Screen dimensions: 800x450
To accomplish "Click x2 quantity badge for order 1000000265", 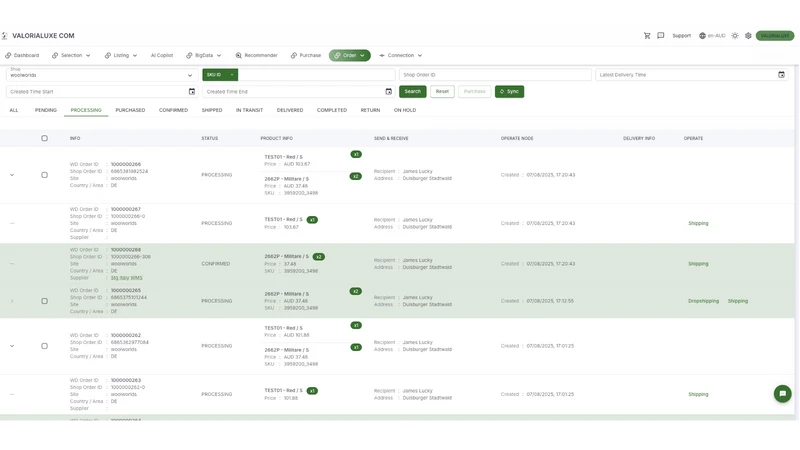I will tap(356, 291).
